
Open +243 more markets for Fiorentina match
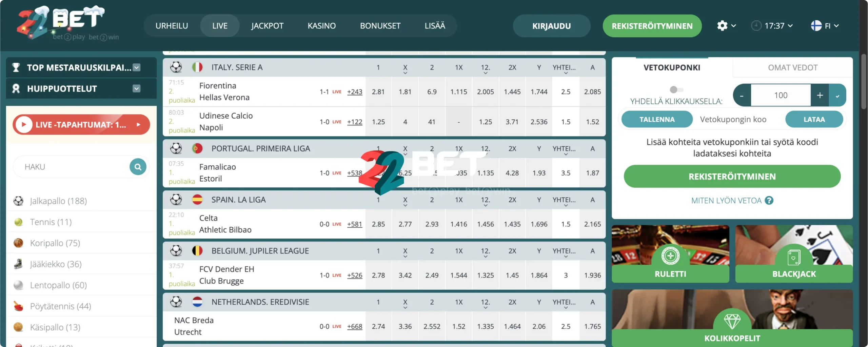click(354, 92)
